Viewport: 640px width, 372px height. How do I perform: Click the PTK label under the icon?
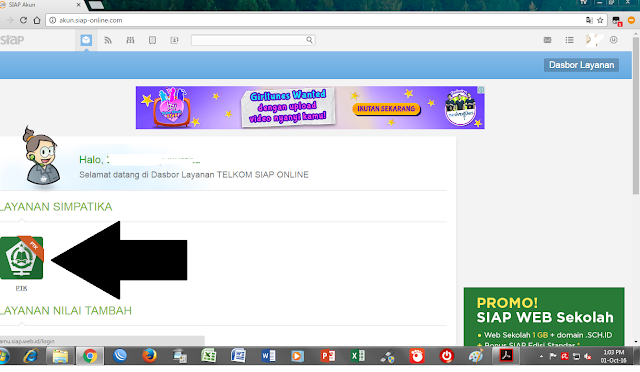(21, 288)
